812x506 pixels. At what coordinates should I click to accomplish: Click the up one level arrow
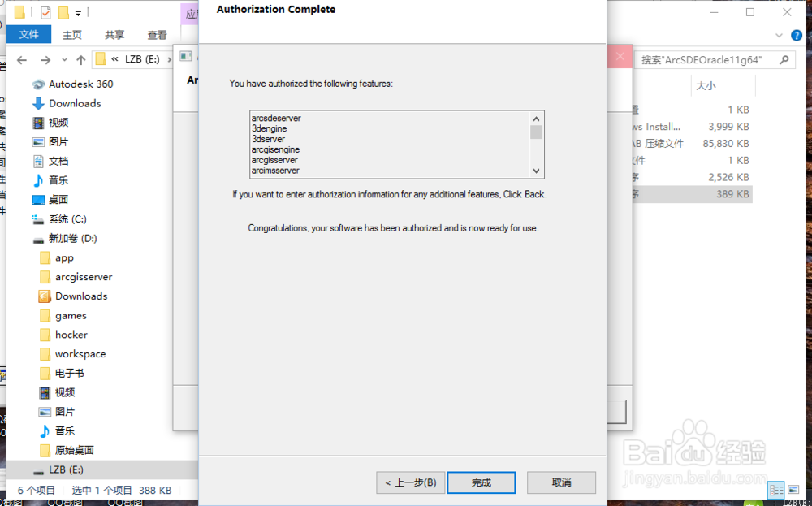pos(80,60)
